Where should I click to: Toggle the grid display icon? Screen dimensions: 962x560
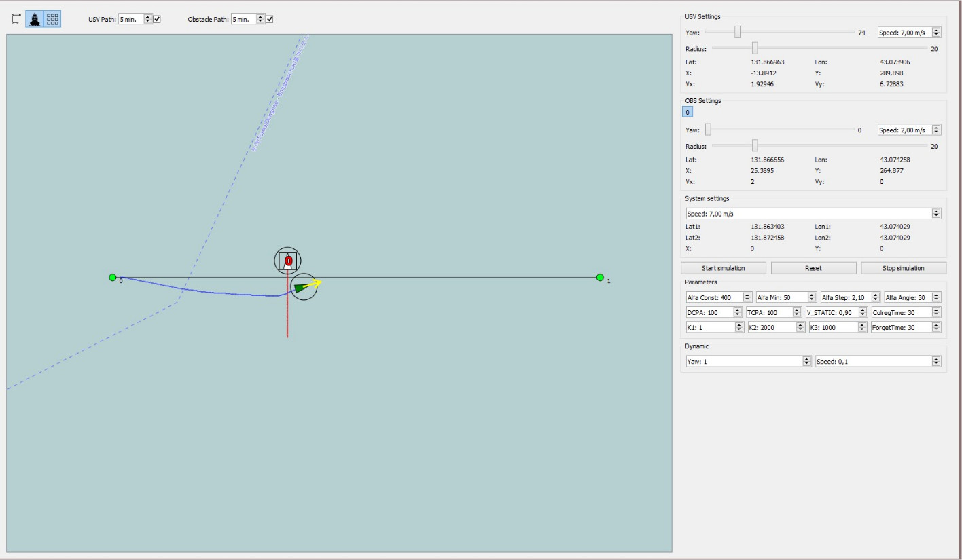[x=52, y=19]
